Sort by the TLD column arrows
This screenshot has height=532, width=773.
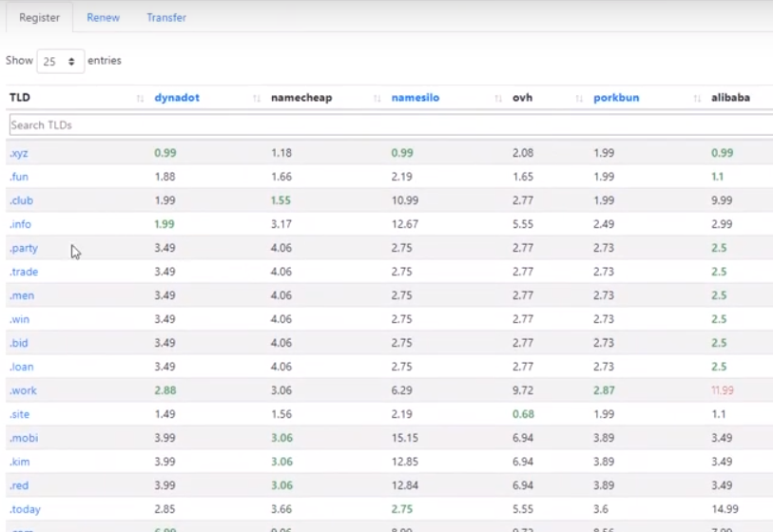[140, 98]
